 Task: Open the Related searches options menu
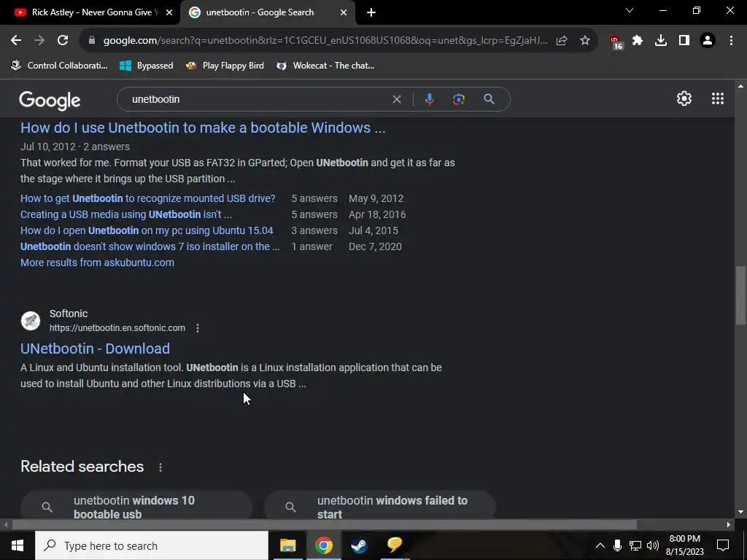tap(160, 467)
